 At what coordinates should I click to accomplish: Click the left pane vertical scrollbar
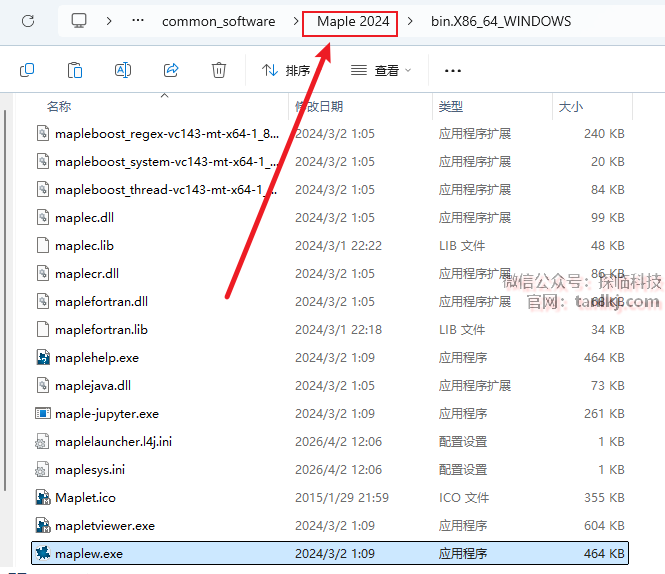pyautogui.click(x=5, y=300)
